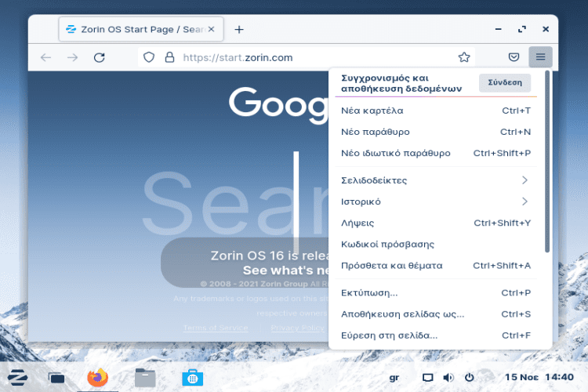The width and height of the screenshot is (588, 392).
Task: Click the menu panel scrollbar
Action: click(x=547, y=162)
